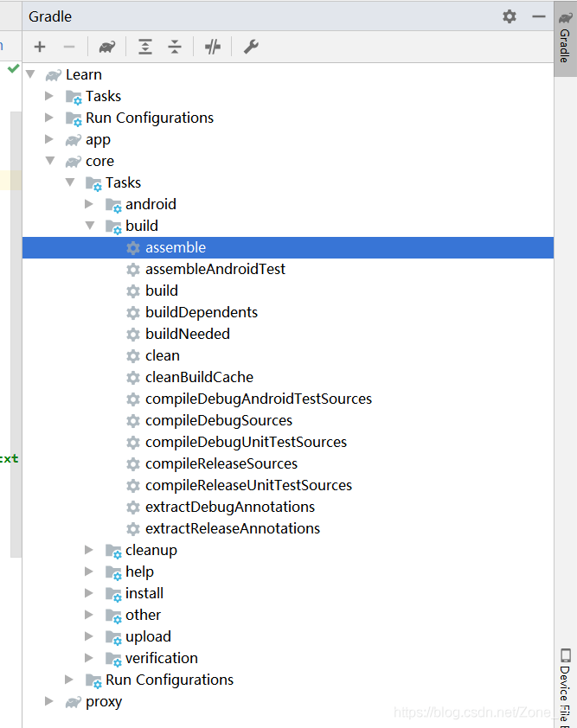Image resolution: width=577 pixels, height=728 pixels.
Task: Select the assembleAndroidTest task
Action: click(x=215, y=269)
